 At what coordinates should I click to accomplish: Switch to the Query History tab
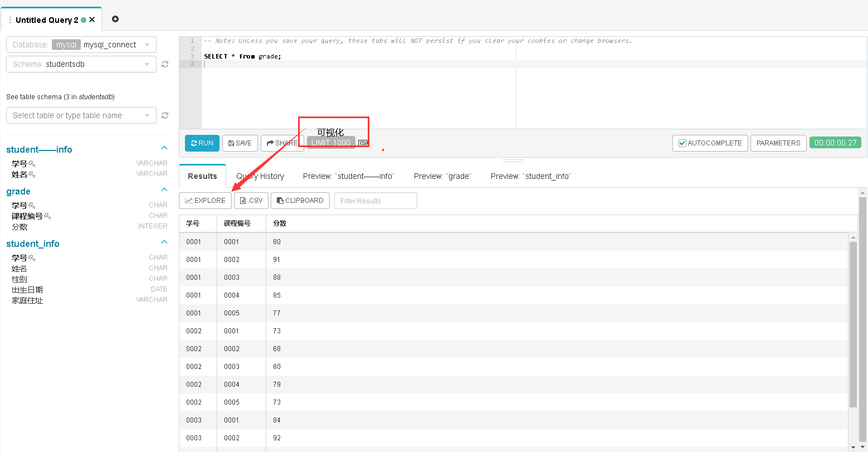(x=260, y=176)
